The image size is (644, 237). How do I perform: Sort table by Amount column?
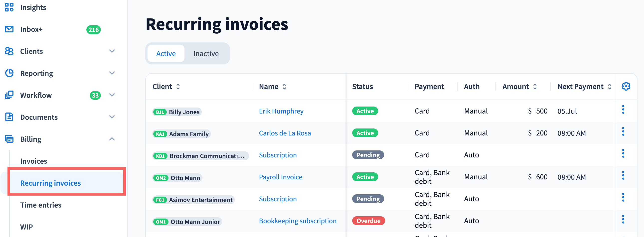point(535,87)
